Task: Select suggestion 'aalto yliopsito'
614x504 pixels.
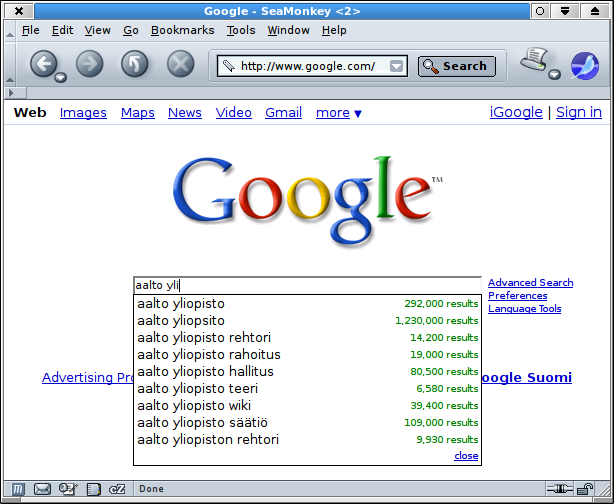Action: [x=307, y=320]
